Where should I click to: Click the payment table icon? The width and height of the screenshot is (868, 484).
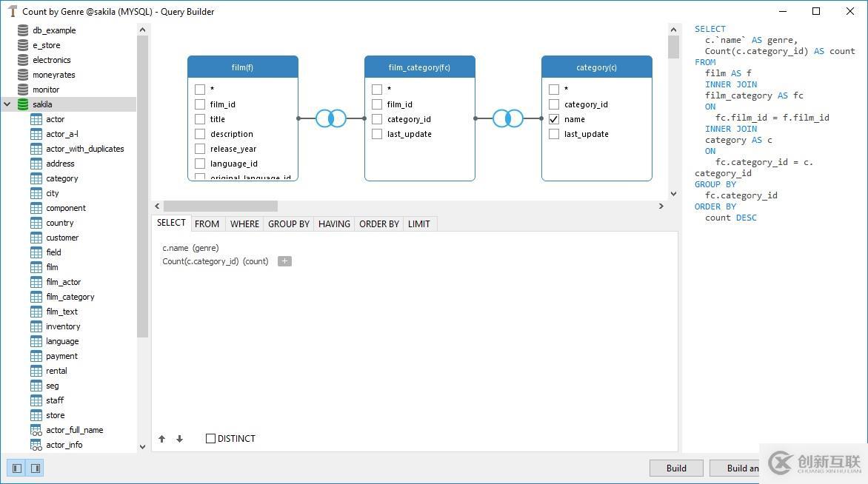click(x=36, y=356)
